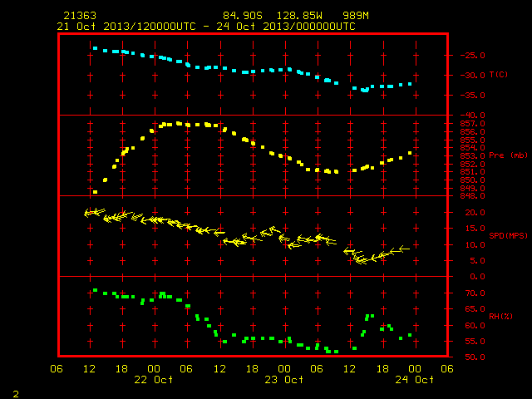Select the 22 Oct date label
This screenshot has width=532, height=399.
click(x=153, y=379)
